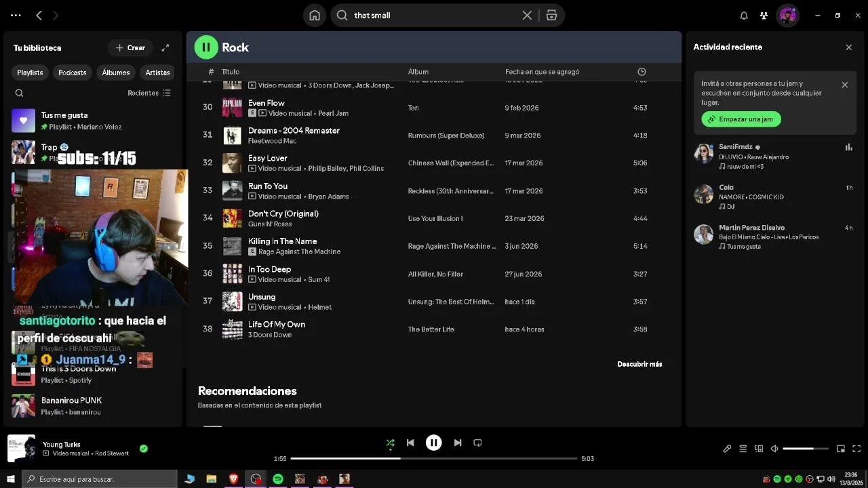Toggle repeat mode
This screenshot has height=488, width=868.
(477, 443)
